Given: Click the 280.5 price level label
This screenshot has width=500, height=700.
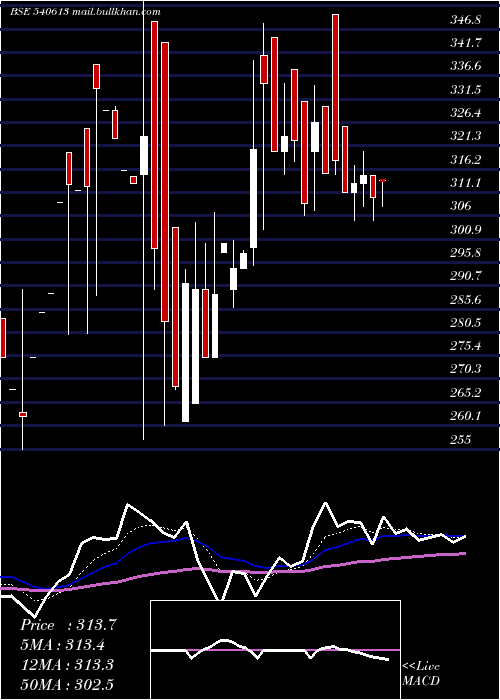Looking at the screenshot, I should 466,322.
